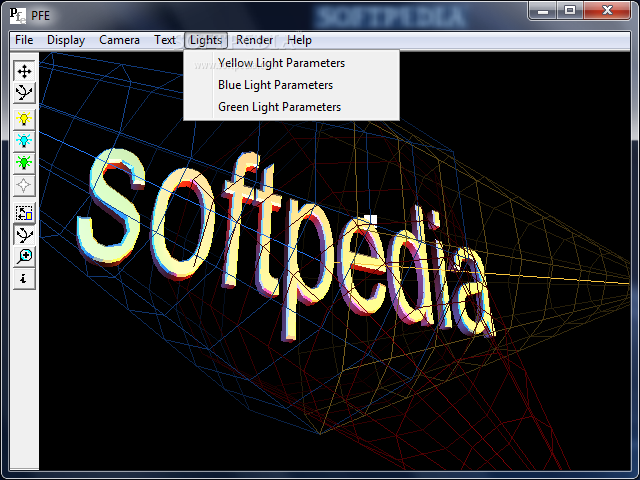The width and height of the screenshot is (640, 480).
Task: Open the Text menu
Action: click(x=164, y=40)
